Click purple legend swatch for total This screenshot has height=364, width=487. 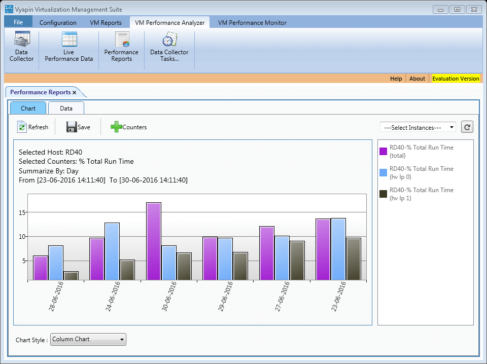(383, 151)
